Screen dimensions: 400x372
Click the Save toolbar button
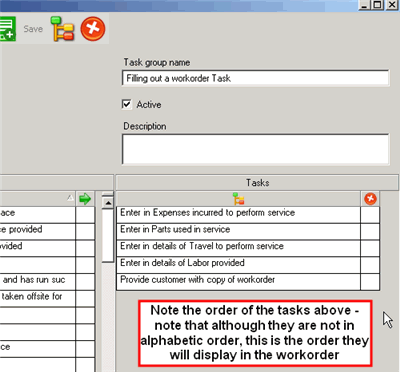coord(33,29)
